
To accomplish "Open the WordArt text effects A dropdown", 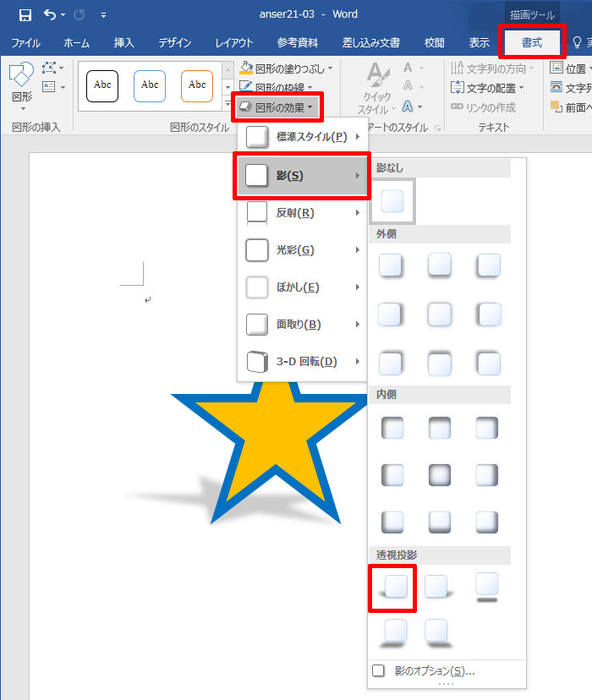I will coord(413,107).
